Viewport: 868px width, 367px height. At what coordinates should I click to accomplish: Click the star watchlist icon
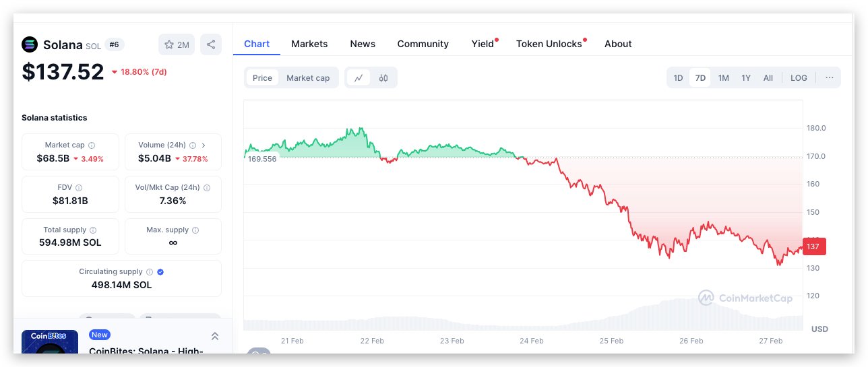pyautogui.click(x=169, y=45)
